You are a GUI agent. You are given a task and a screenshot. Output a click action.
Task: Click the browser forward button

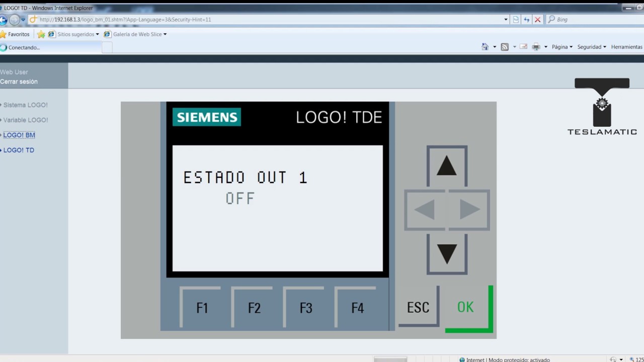click(x=15, y=20)
